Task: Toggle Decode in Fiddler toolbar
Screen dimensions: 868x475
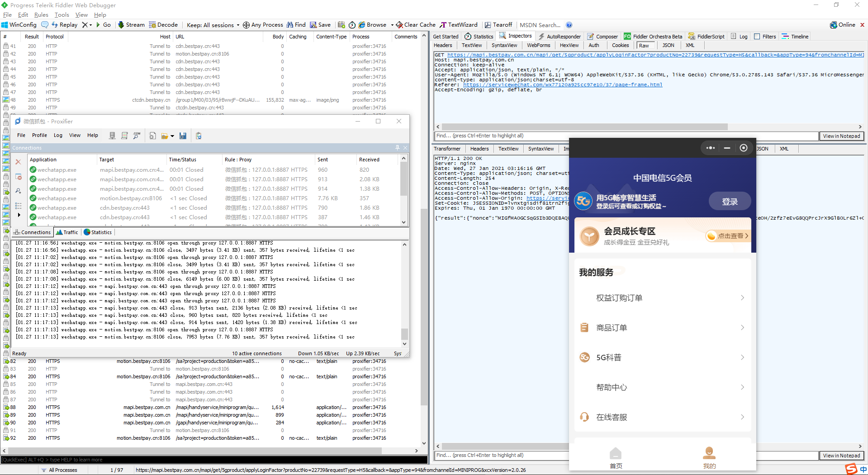Action: pyautogui.click(x=163, y=25)
